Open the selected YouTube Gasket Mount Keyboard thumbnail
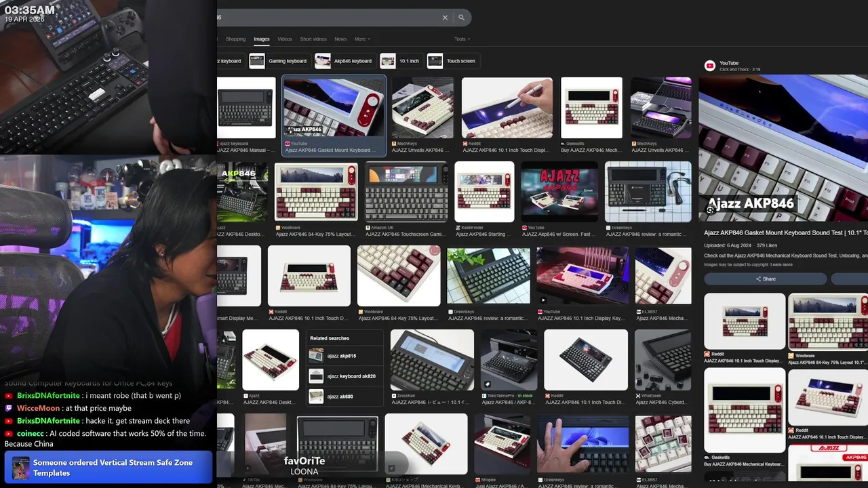This screenshot has height=488, width=868. (x=334, y=107)
